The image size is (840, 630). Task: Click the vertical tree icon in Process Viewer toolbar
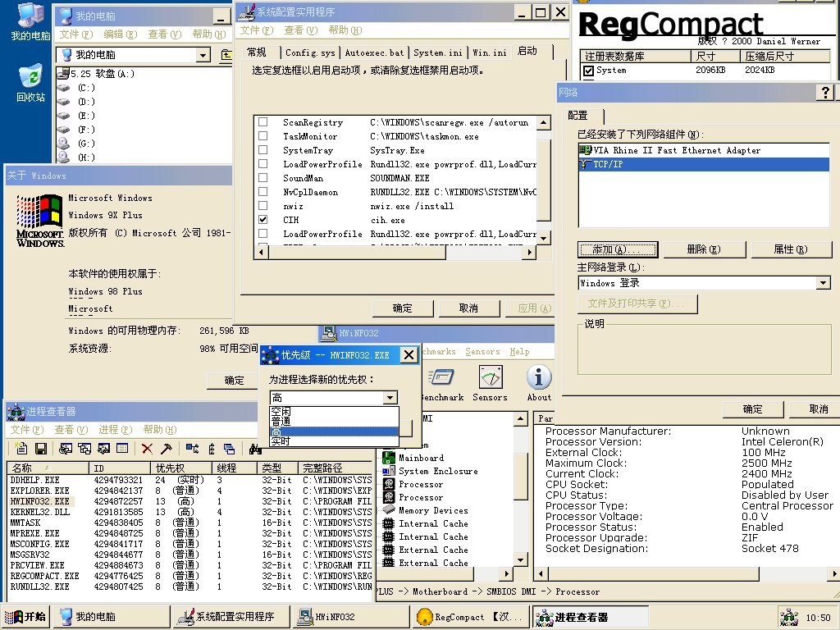pos(212,449)
